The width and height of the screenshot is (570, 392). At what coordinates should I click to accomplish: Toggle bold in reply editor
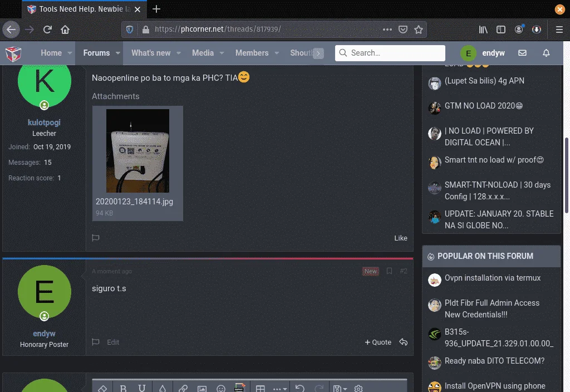pos(123,388)
